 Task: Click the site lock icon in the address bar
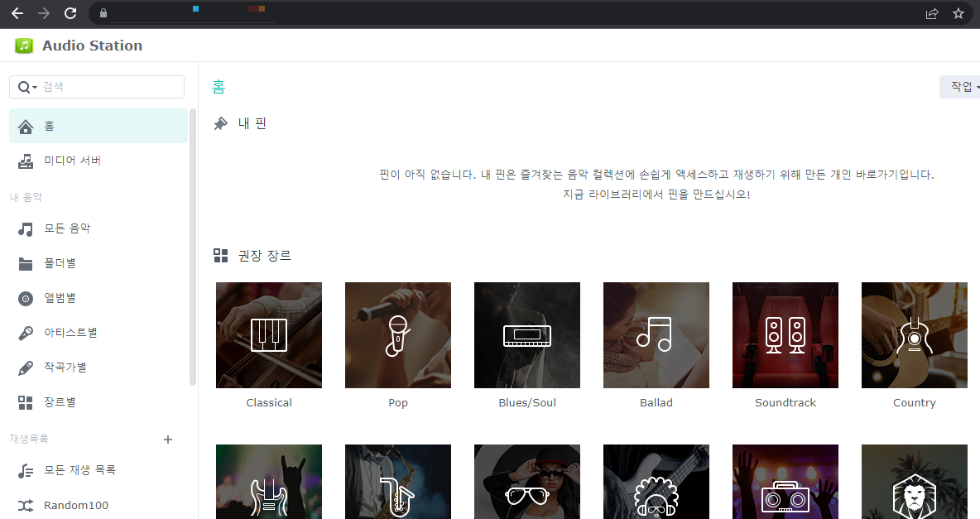pyautogui.click(x=103, y=13)
